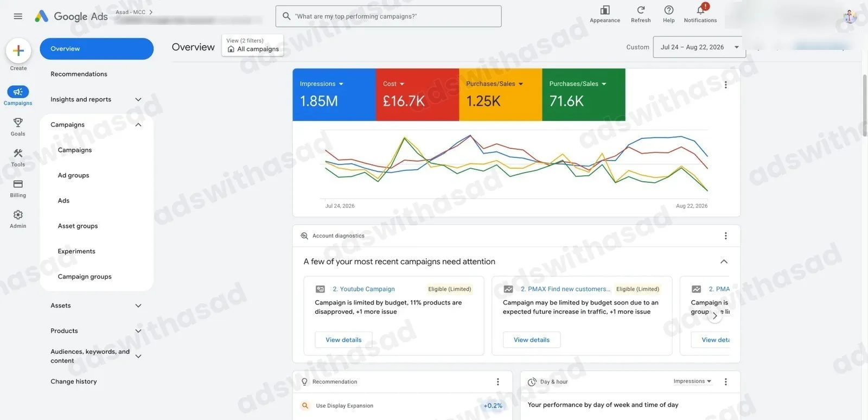Open the date range dropdown
Image resolution: width=868 pixels, height=420 pixels.
tap(699, 47)
